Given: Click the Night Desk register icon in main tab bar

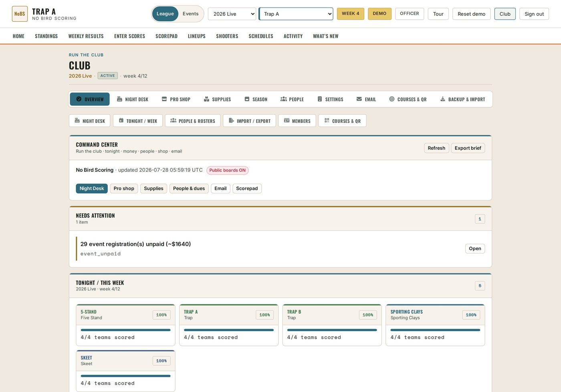Looking at the screenshot, I should pyautogui.click(x=119, y=99).
